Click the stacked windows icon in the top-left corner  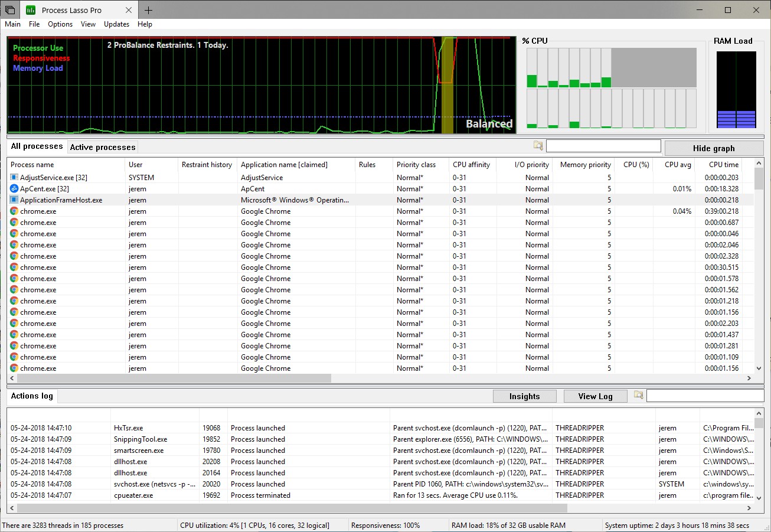tap(9, 9)
